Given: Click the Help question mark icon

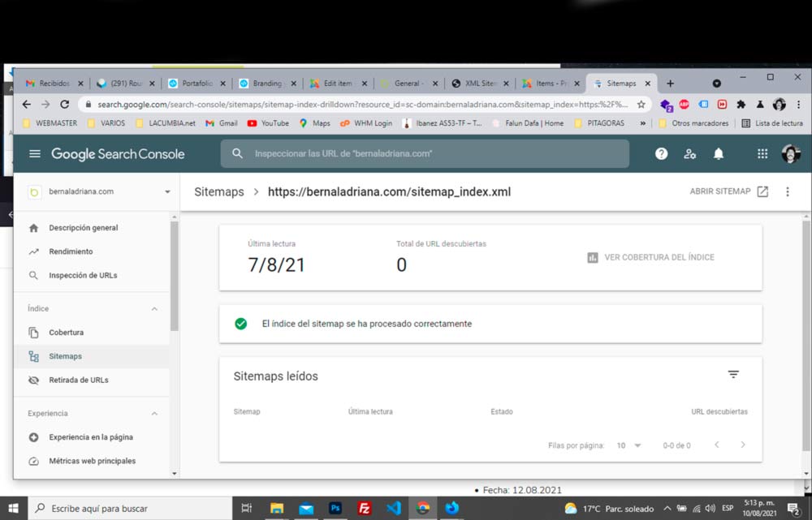Looking at the screenshot, I should [662, 154].
